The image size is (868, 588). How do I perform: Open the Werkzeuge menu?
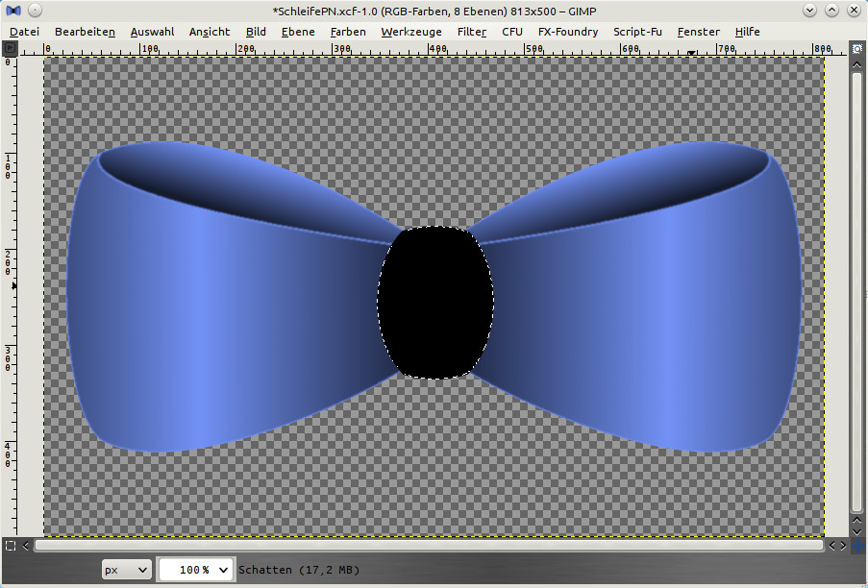point(410,32)
